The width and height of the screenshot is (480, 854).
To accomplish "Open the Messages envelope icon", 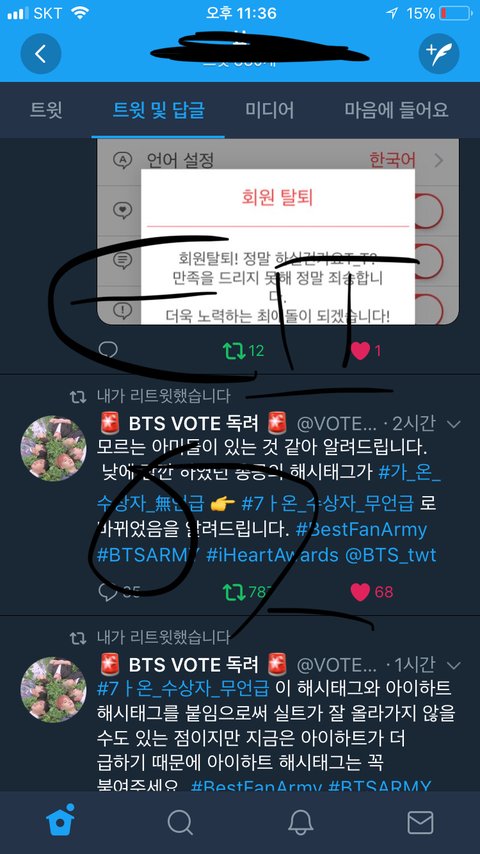I will click(x=420, y=822).
